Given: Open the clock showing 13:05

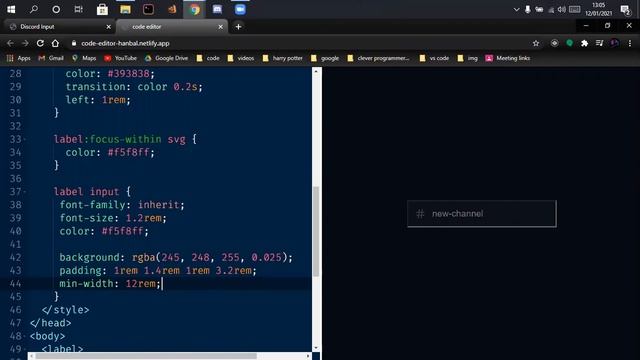Looking at the screenshot, I should [x=598, y=9].
